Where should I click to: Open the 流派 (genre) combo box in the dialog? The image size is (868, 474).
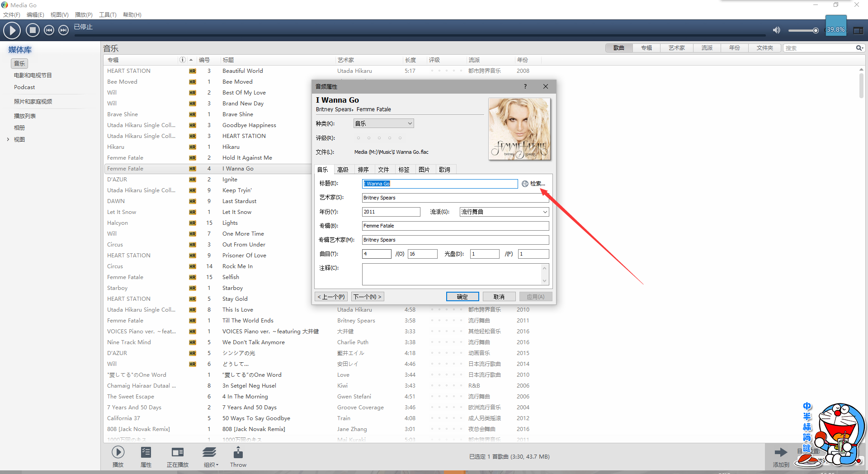click(504, 212)
